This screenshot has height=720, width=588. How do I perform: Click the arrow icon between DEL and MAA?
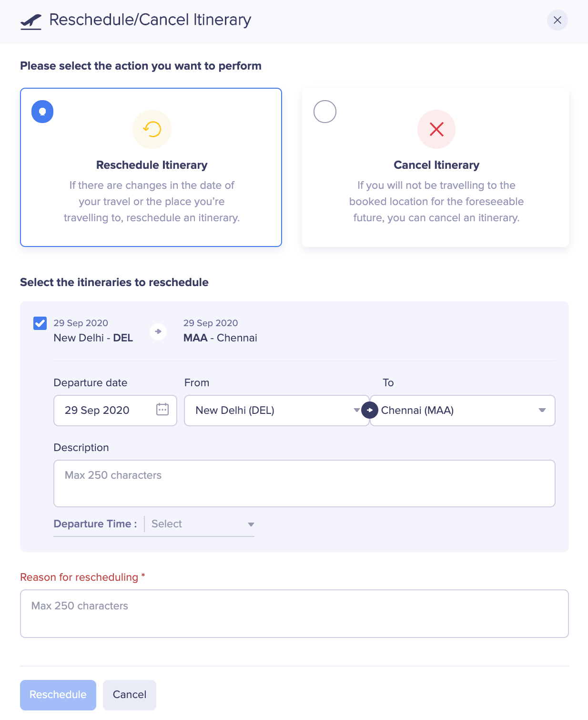coord(157,331)
